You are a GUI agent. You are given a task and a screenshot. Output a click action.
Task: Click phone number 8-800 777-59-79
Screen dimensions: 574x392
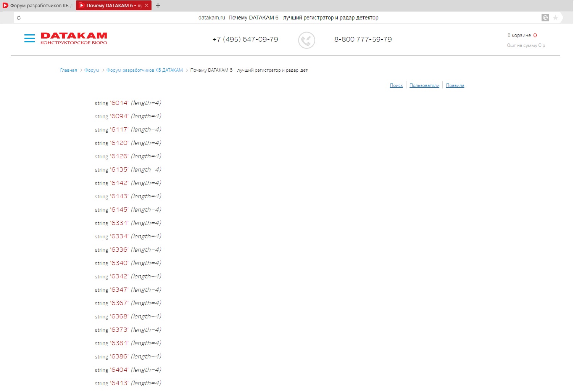pos(363,39)
